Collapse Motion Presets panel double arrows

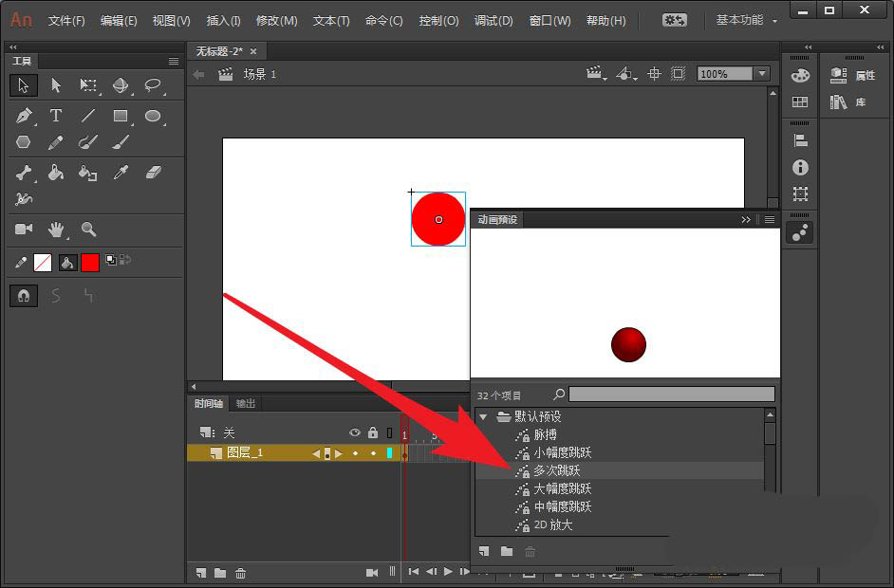point(746,220)
